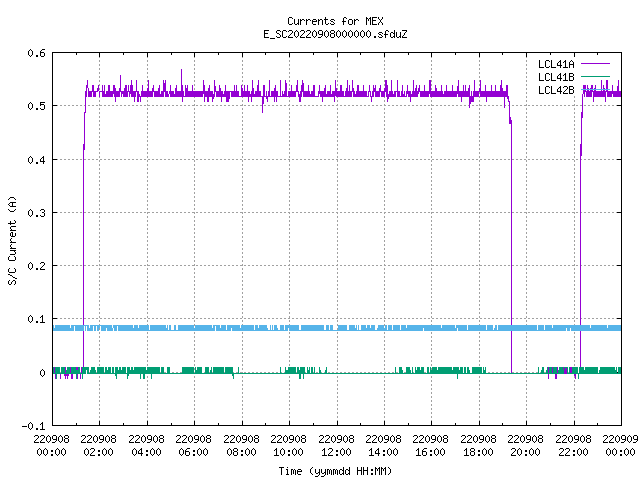Click the LCL41B legend label
The width and height of the screenshot is (640, 480).
click(x=556, y=77)
